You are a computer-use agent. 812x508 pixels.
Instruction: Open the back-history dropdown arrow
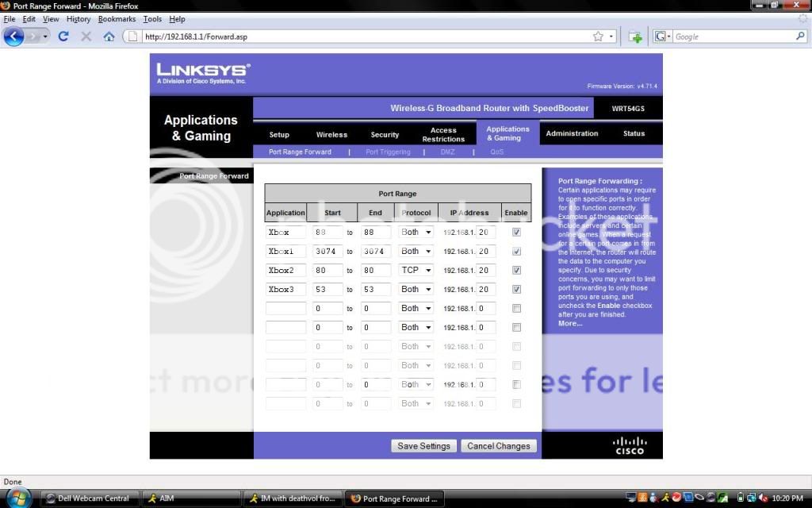tap(45, 37)
